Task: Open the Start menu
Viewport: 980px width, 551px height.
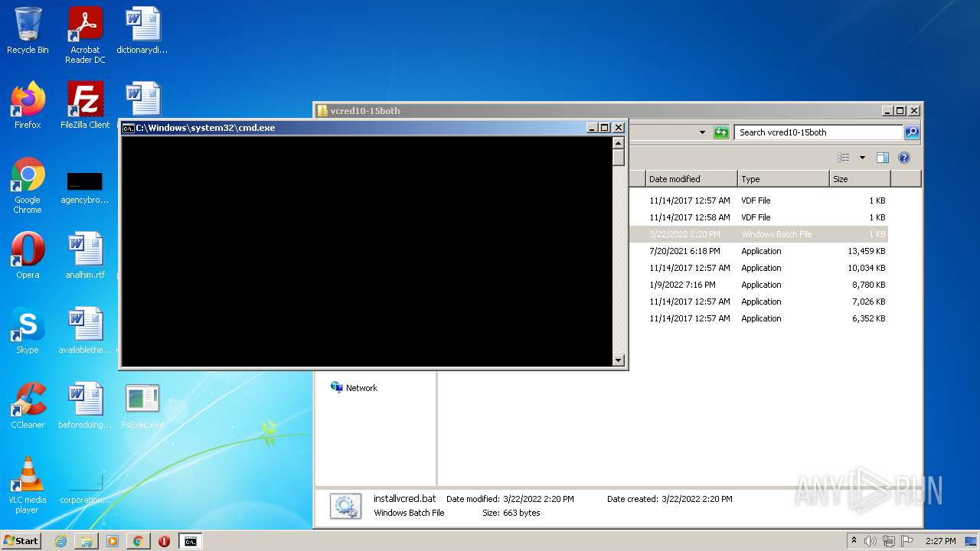Action: pos(21,541)
